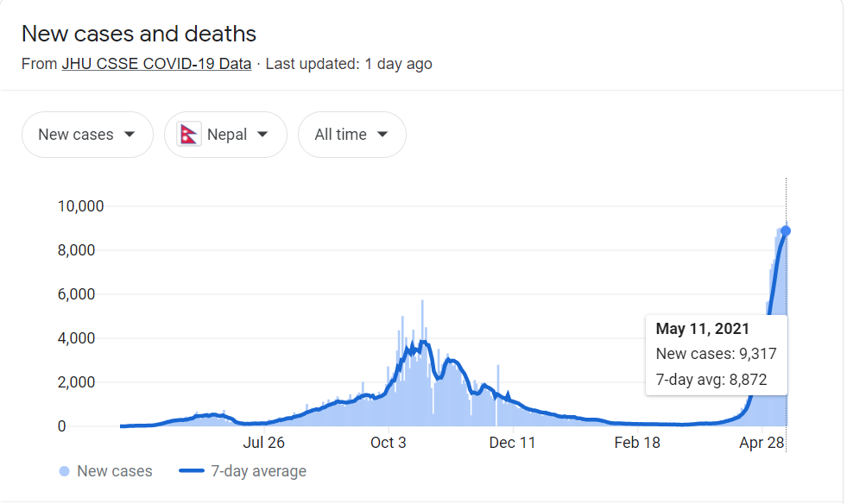Expand the Nepal country selector arrow
This screenshot has height=504, width=847.
(x=262, y=135)
